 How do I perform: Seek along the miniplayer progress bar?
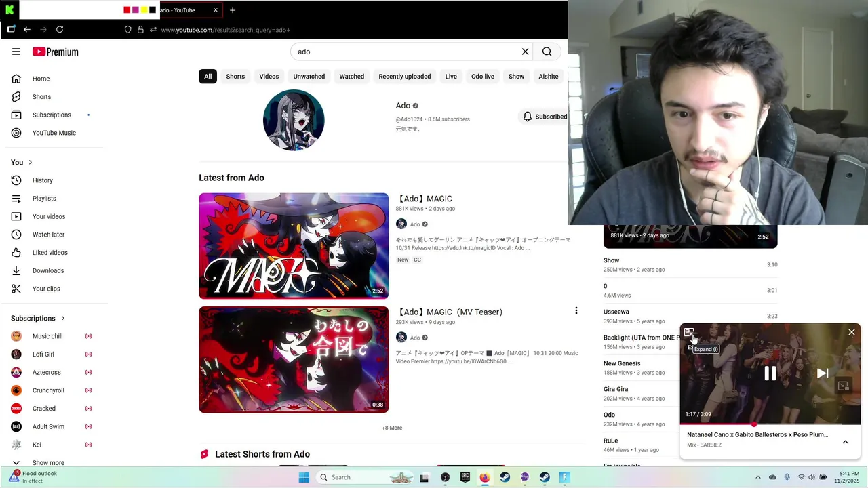770,424
